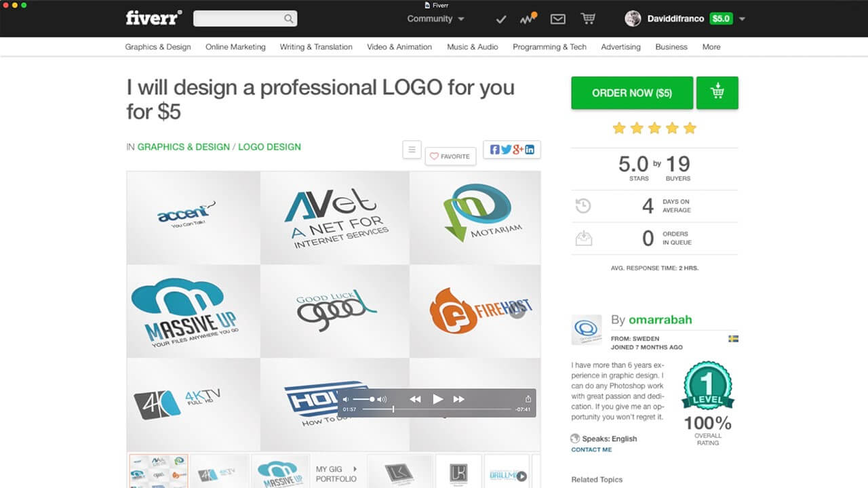Click the omarrabah seller avatar
The height and width of the screenshot is (488, 868).
pos(587,330)
